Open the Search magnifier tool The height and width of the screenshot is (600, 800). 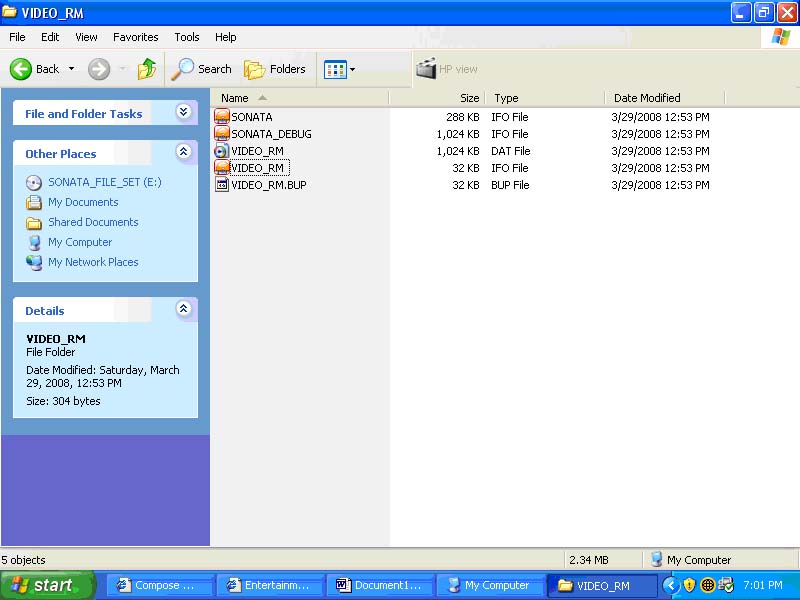[201, 69]
